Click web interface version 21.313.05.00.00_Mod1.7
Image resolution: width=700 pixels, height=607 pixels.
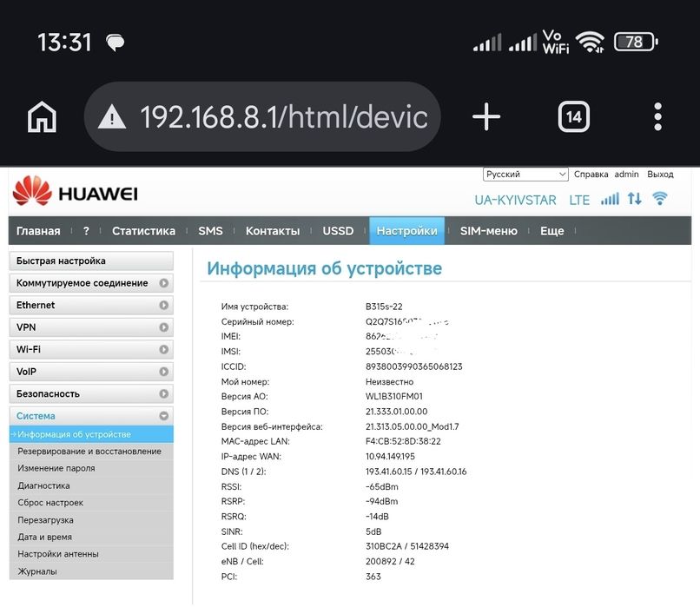point(412,426)
